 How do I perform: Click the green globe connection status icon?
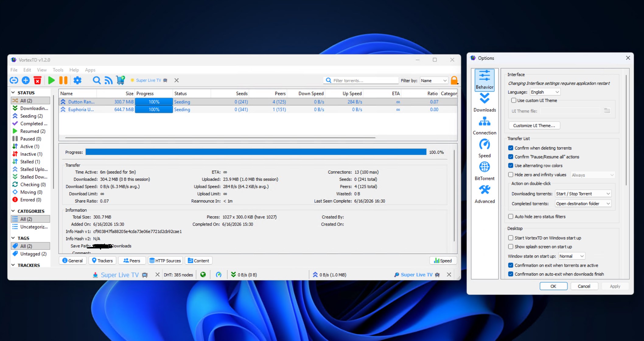pos(203,275)
